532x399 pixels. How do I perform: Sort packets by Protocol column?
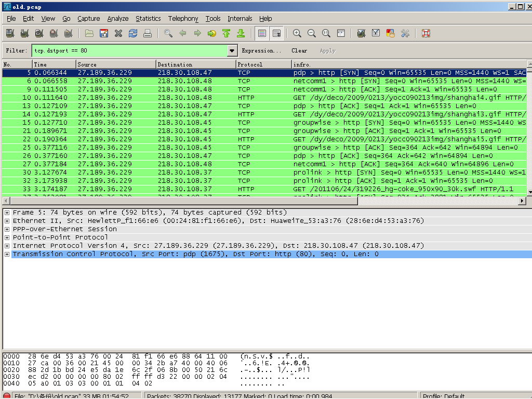[x=263, y=64]
